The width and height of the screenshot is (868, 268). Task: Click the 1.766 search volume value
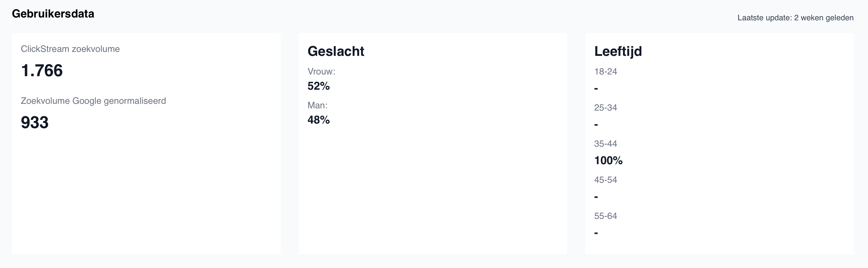pyautogui.click(x=42, y=71)
